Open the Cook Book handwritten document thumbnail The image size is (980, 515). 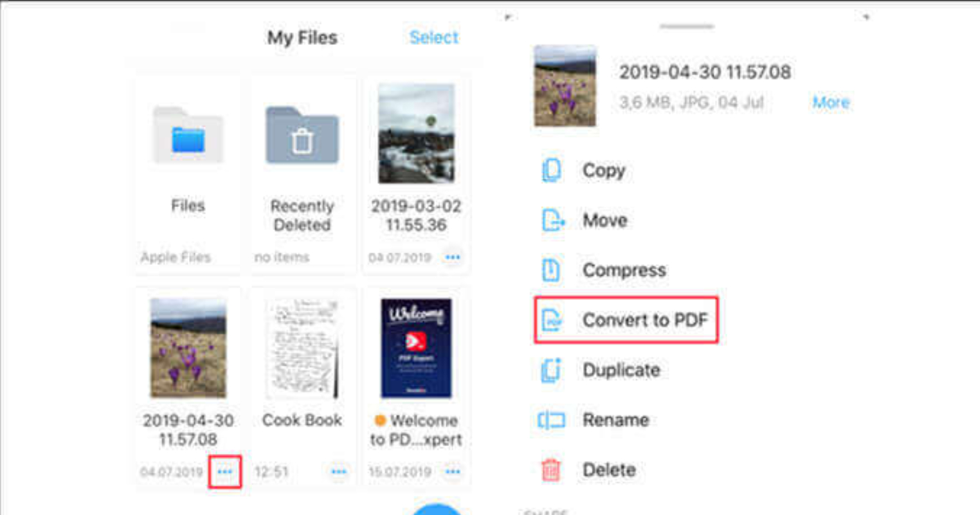pos(302,348)
